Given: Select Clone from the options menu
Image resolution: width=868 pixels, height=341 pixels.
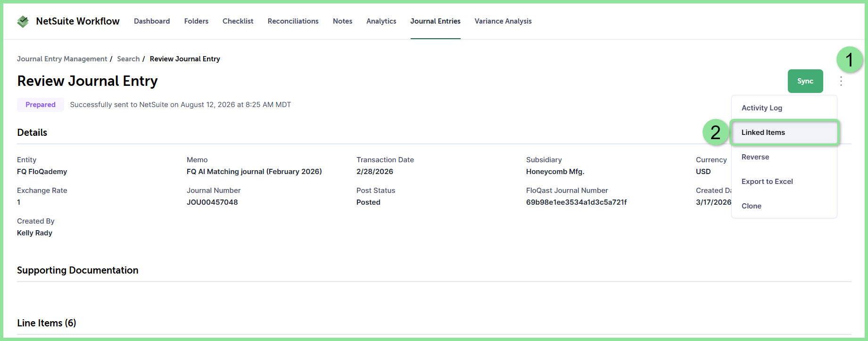Looking at the screenshot, I should pyautogui.click(x=784, y=206).
